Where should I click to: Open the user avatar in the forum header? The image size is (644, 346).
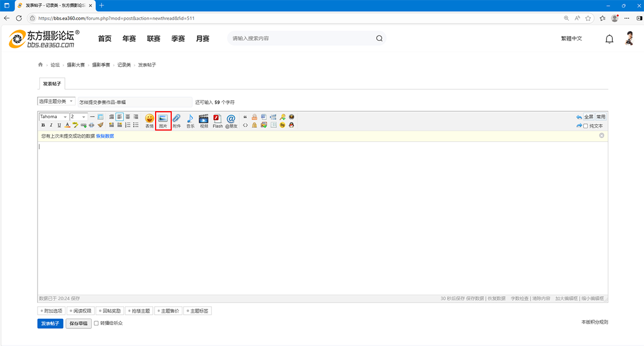coord(630,38)
